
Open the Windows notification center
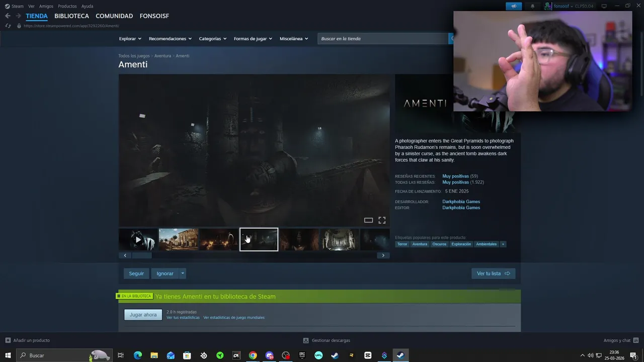[x=633, y=355]
